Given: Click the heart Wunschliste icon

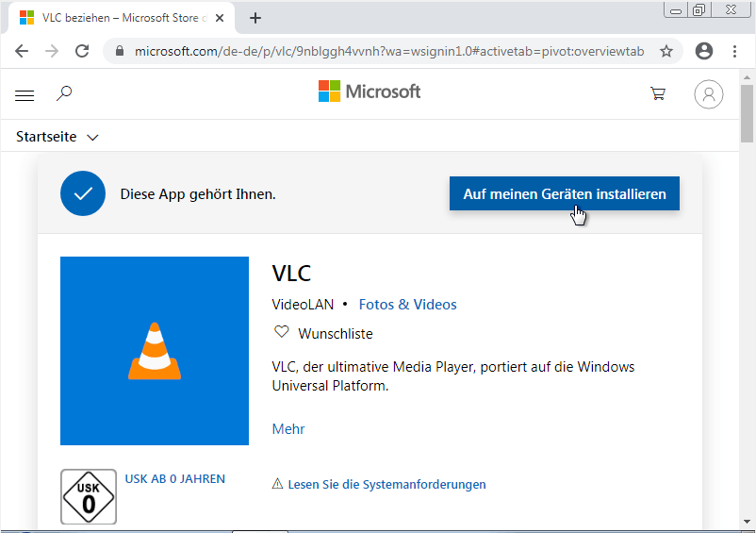Looking at the screenshot, I should pyautogui.click(x=282, y=332).
